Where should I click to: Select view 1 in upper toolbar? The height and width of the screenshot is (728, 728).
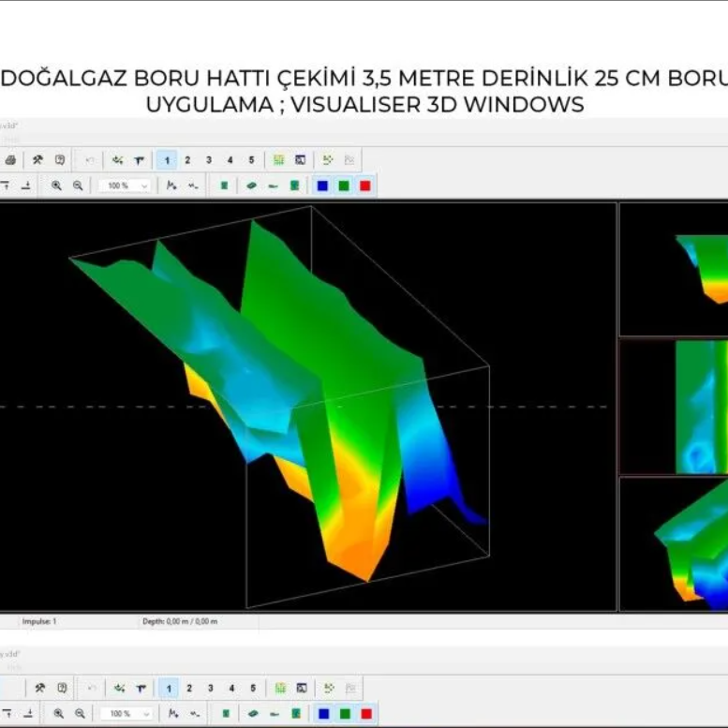pyautogui.click(x=167, y=160)
